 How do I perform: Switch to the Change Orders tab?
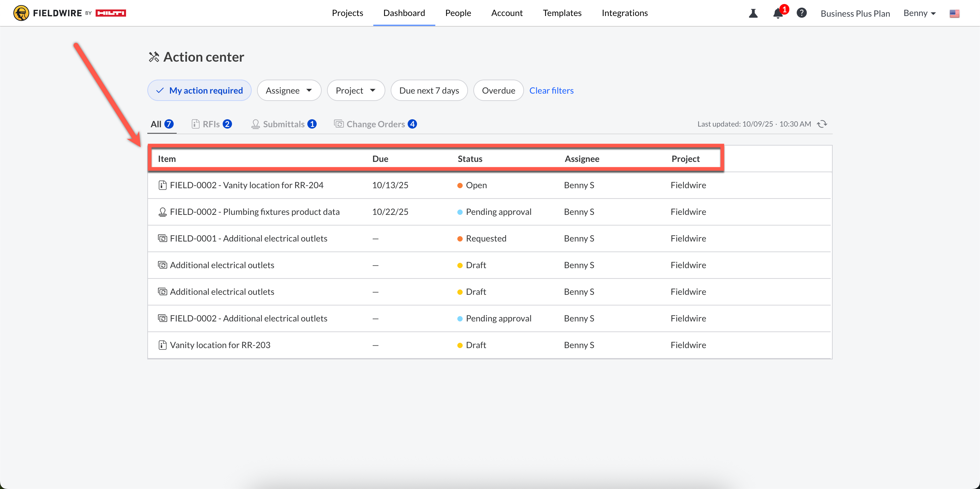click(x=375, y=124)
